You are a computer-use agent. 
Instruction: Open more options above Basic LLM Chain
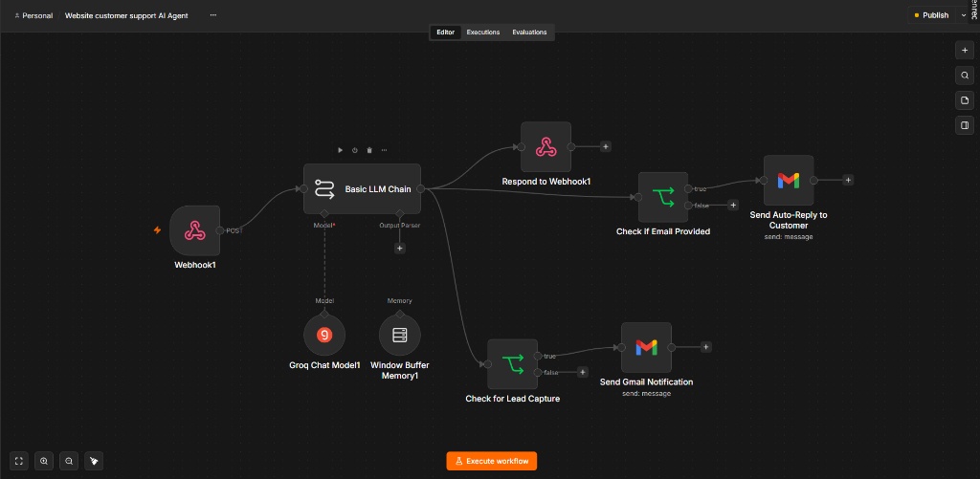pyautogui.click(x=384, y=150)
